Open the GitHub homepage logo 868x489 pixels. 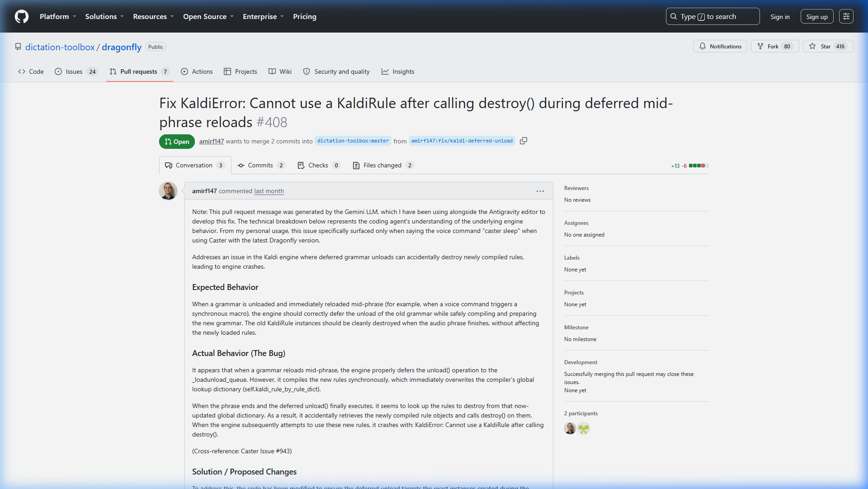22,17
